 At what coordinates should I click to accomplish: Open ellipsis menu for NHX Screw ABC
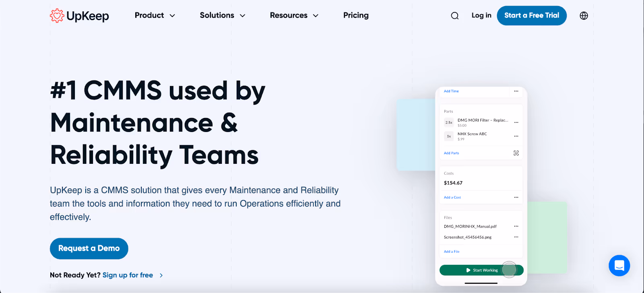coord(516,136)
